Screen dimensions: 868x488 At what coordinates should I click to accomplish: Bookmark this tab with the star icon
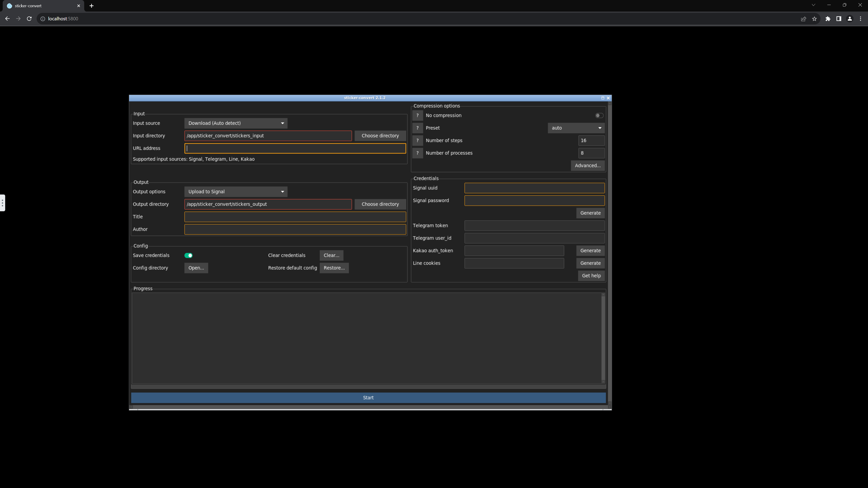point(814,19)
